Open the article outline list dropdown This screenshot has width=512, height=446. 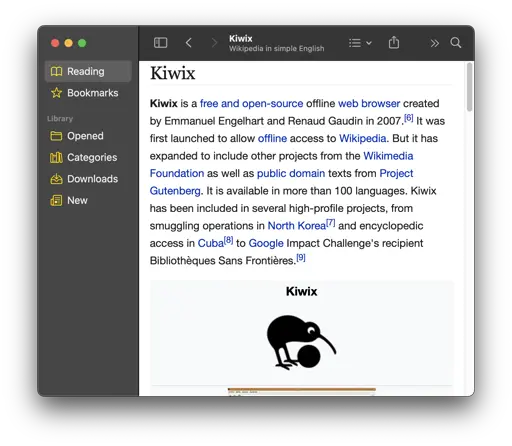(360, 43)
